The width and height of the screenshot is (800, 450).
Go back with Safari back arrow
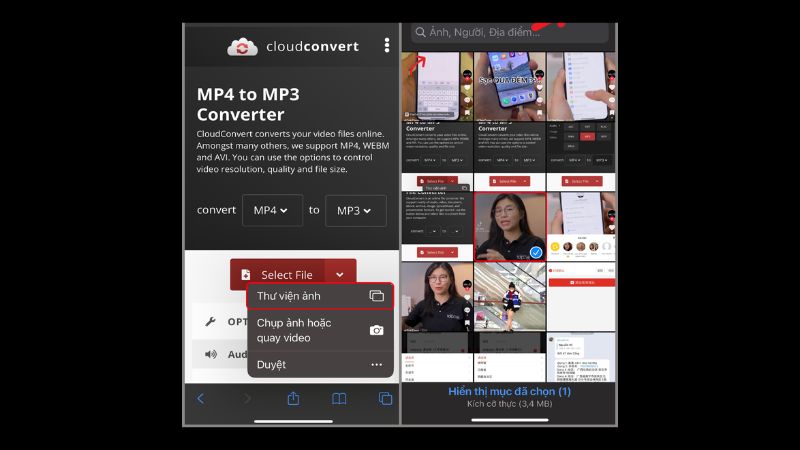point(201,398)
